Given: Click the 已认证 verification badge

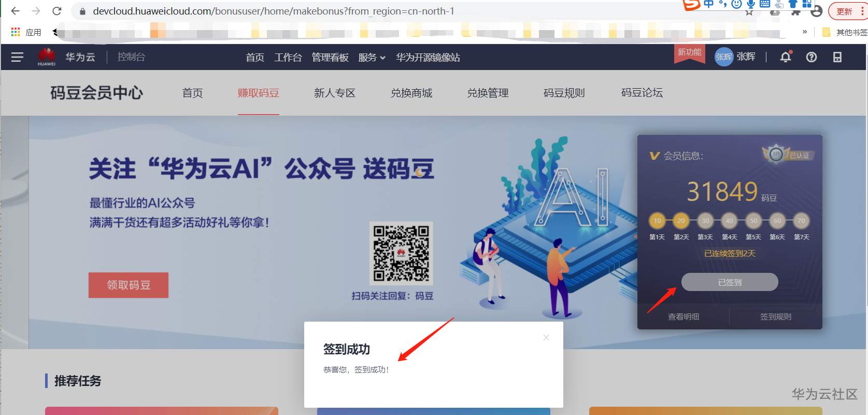Looking at the screenshot, I should click(x=788, y=155).
